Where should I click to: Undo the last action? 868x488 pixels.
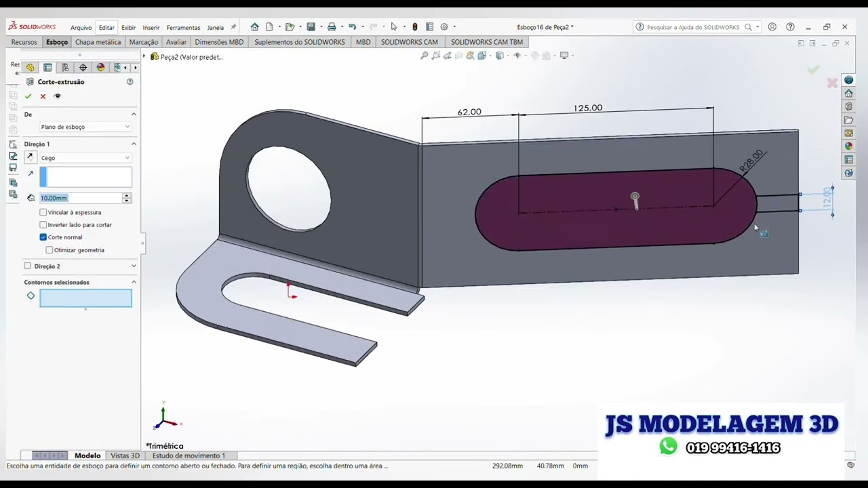[352, 27]
